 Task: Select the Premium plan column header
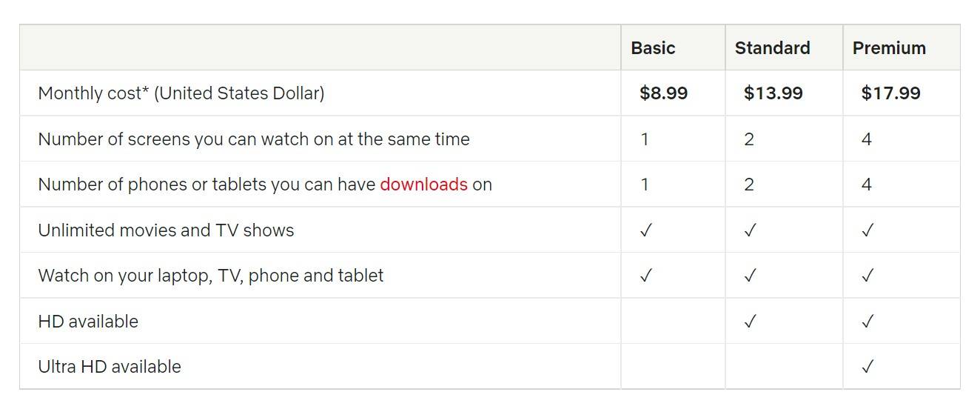(x=889, y=48)
